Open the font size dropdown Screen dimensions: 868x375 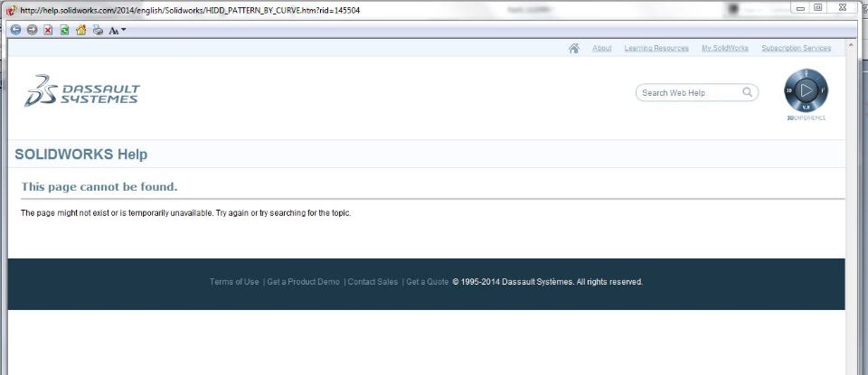(x=117, y=31)
